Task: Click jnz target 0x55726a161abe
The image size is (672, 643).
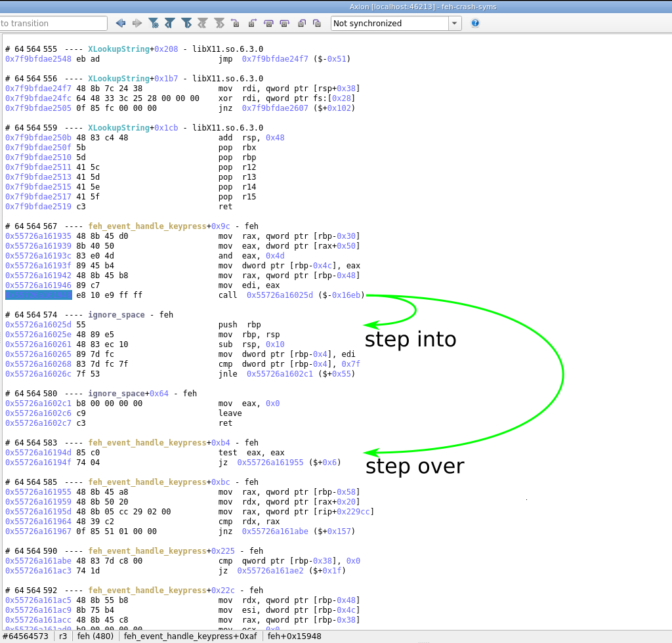Action: tap(275, 531)
